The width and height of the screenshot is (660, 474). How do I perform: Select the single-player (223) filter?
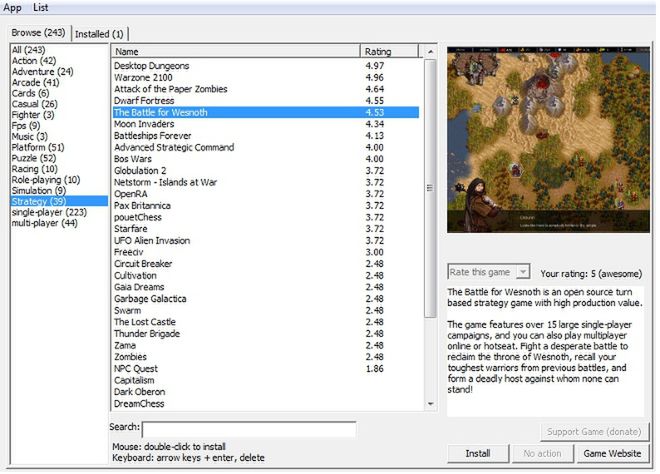coord(49,213)
